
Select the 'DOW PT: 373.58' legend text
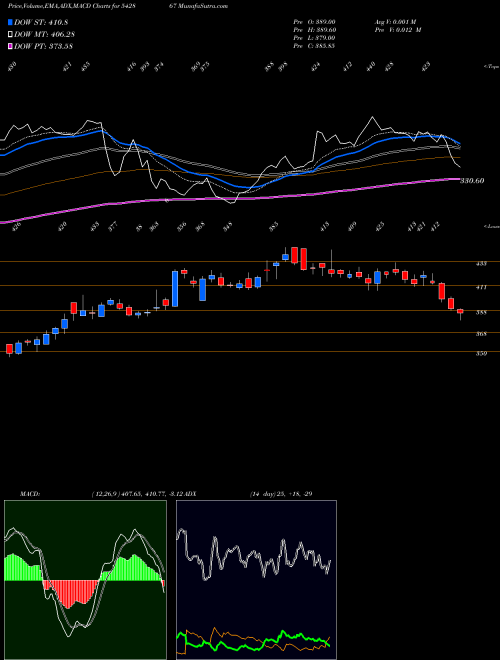44,46
